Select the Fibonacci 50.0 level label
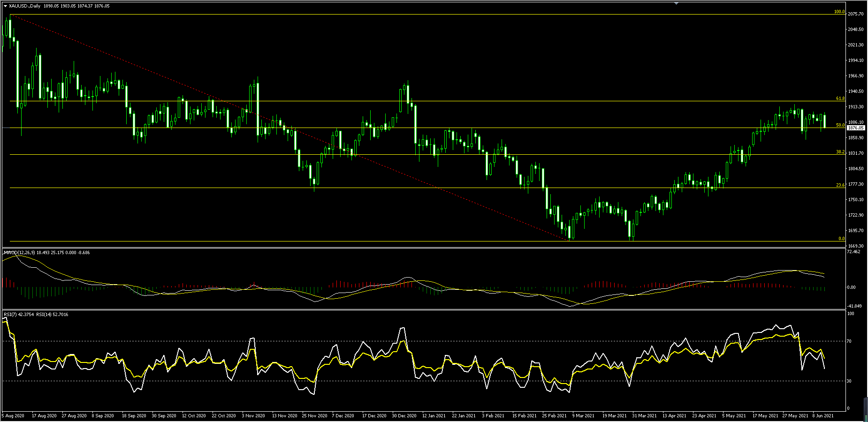Screen dimensions: 868x422 click(840, 125)
